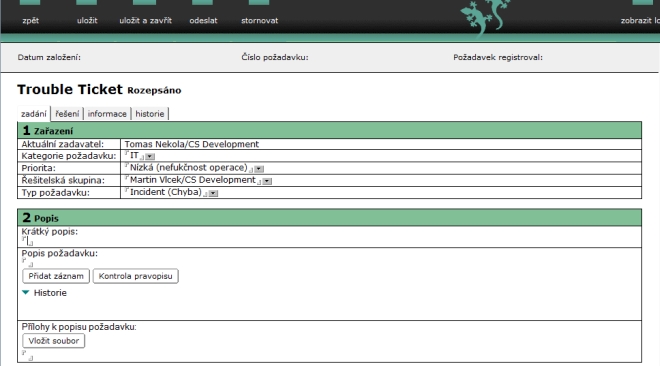This screenshot has width=660, height=366.
Task: Open the informace tab
Action: tap(107, 114)
